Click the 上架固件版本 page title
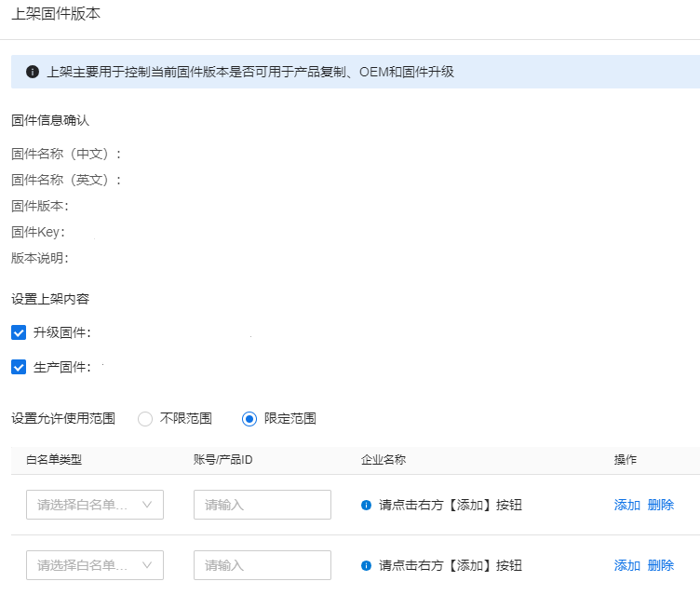700x595 pixels. [x=56, y=14]
